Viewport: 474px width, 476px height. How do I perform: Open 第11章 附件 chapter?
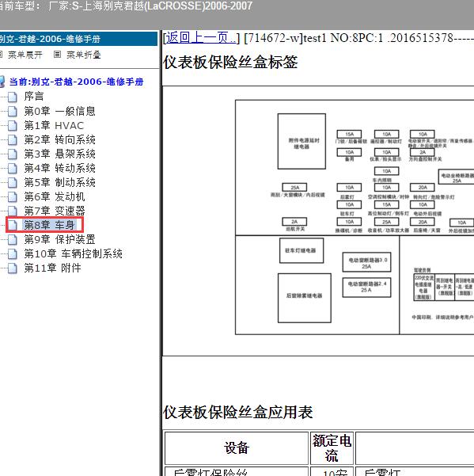(x=53, y=268)
